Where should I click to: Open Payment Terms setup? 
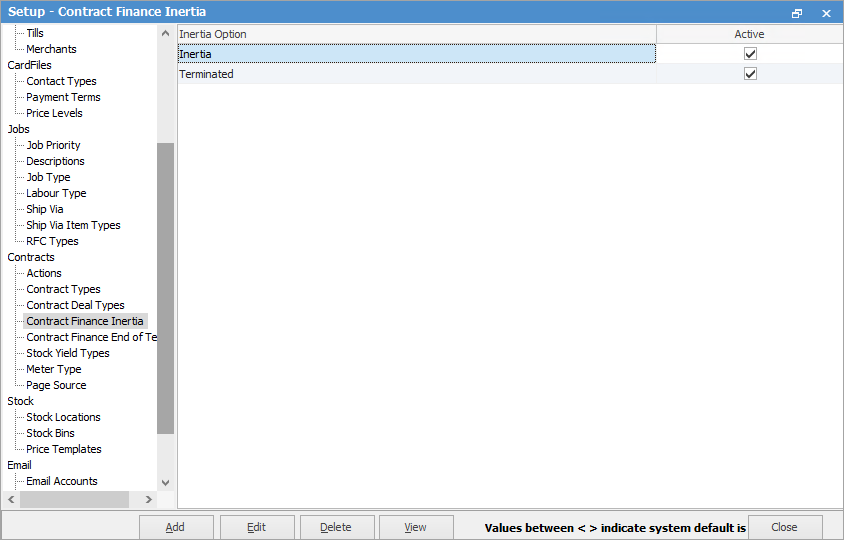click(x=63, y=97)
